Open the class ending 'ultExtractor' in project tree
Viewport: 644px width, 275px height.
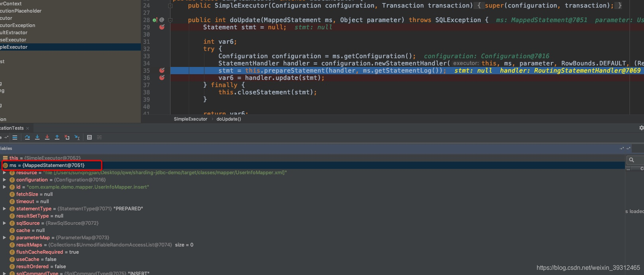pyautogui.click(x=70, y=32)
